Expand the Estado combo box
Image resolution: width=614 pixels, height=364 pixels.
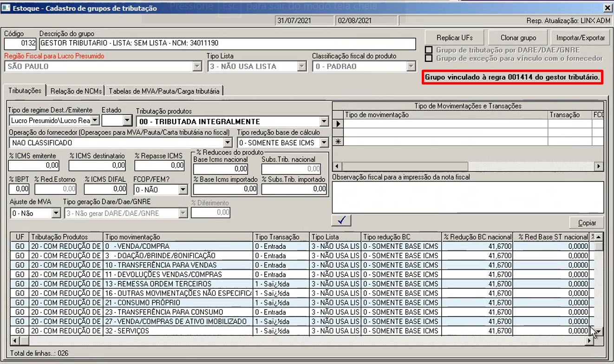[128, 121]
